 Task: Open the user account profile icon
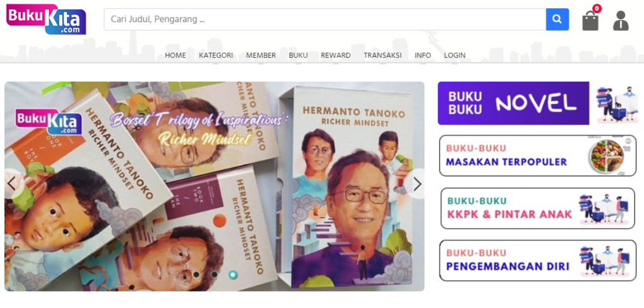621,21
